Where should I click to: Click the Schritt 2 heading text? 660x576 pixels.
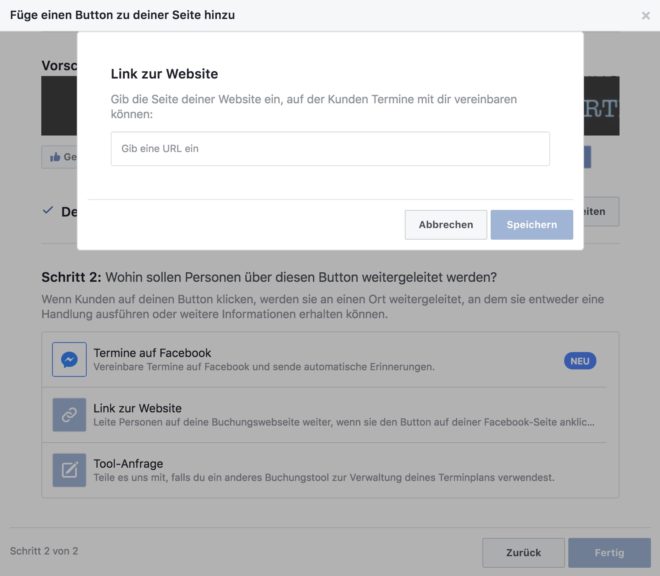pos(269,277)
